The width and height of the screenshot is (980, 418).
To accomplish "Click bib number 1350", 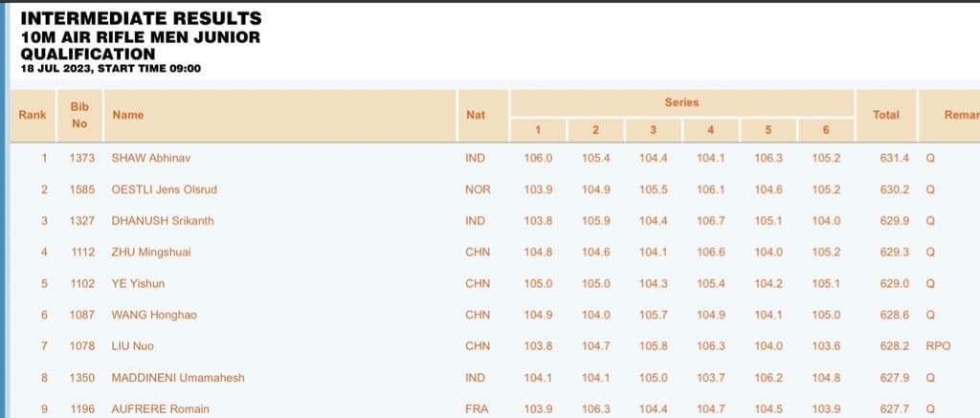I will [x=82, y=378].
